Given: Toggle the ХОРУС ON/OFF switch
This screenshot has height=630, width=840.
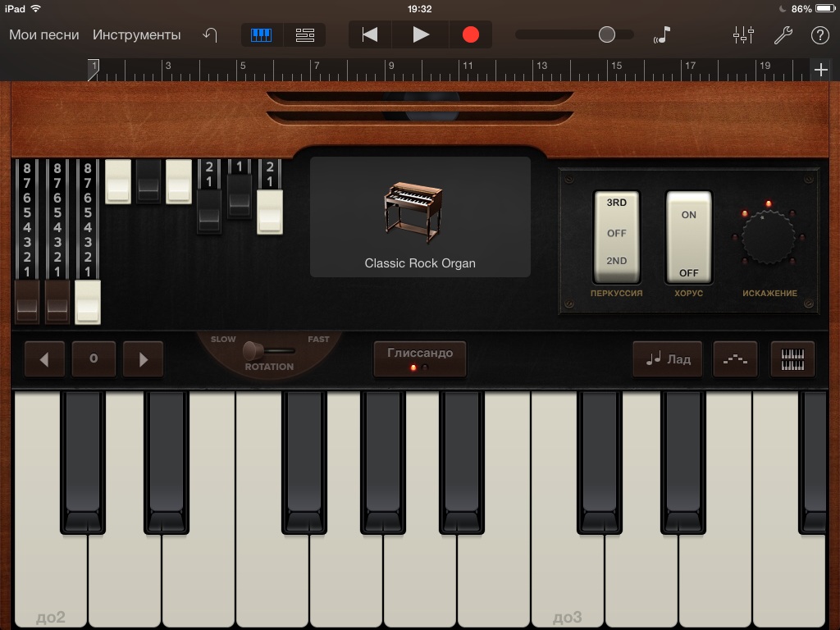Looking at the screenshot, I should pos(688,236).
